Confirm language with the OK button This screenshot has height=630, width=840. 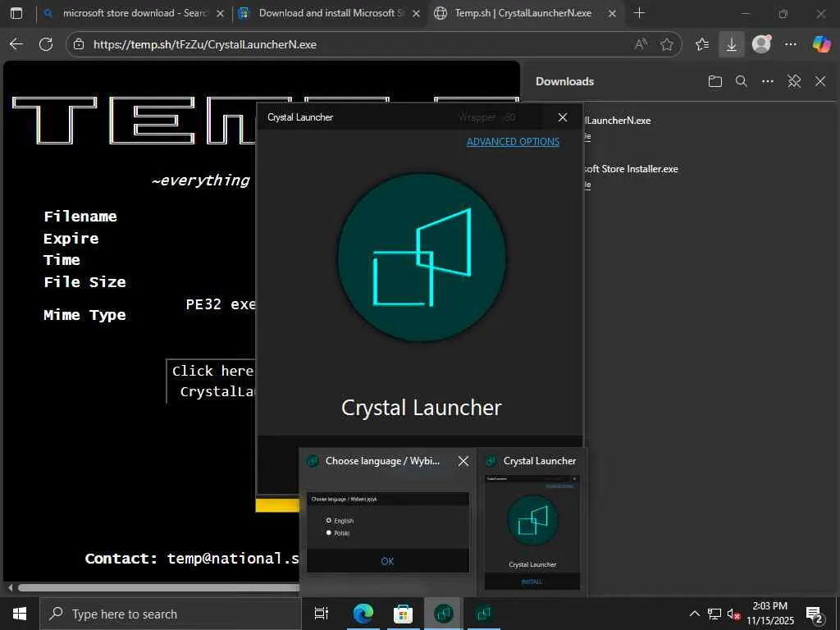387,561
